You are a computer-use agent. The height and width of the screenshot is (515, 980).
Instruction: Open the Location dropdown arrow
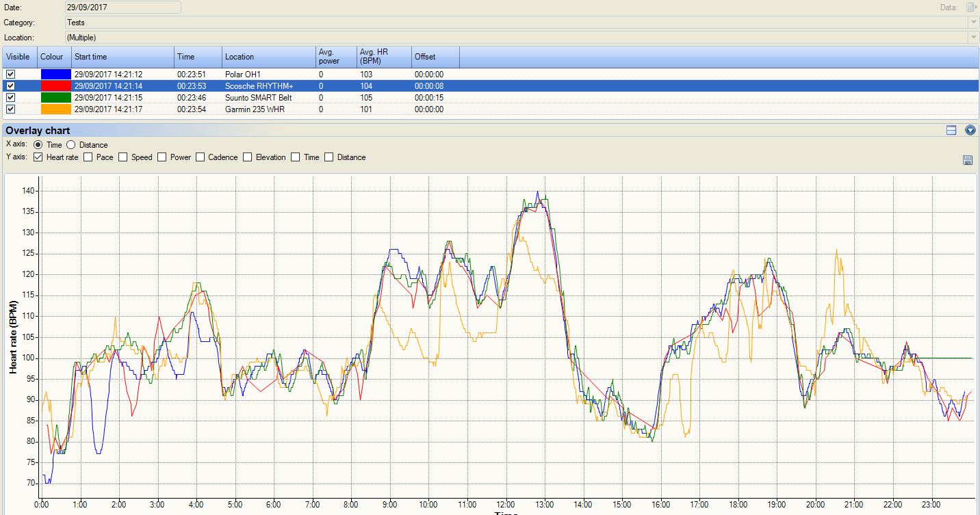(973, 38)
